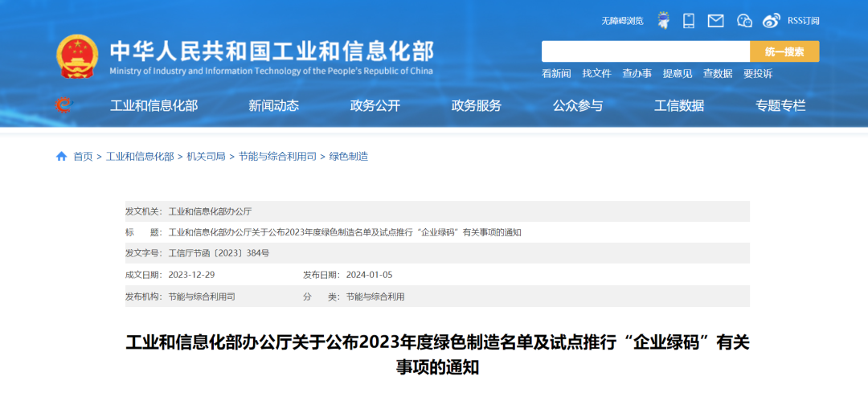Open the accessibility robot assistant icon
Screen dimensions: 868x401
663,21
